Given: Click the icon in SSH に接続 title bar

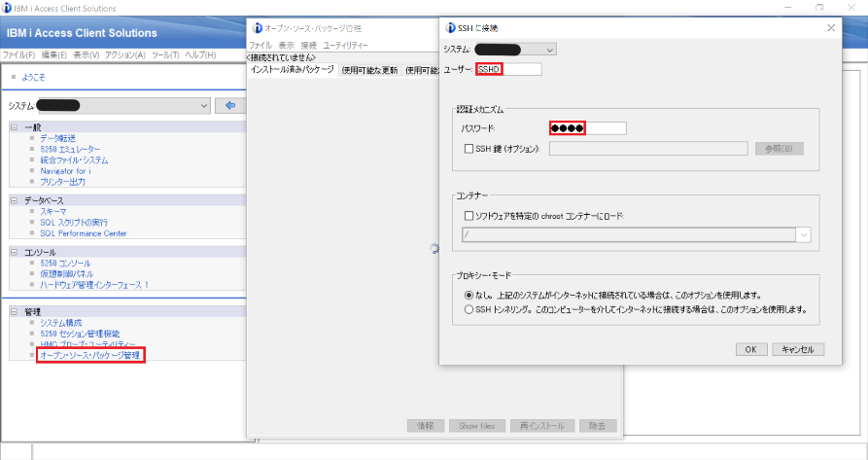Looking at the screenshot, I should [451, 27].
